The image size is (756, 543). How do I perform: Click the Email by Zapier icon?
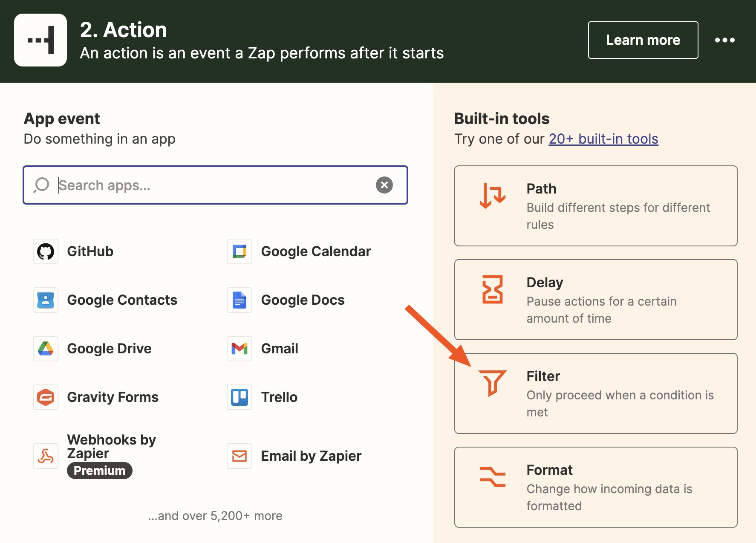click(x=239, y=456)
